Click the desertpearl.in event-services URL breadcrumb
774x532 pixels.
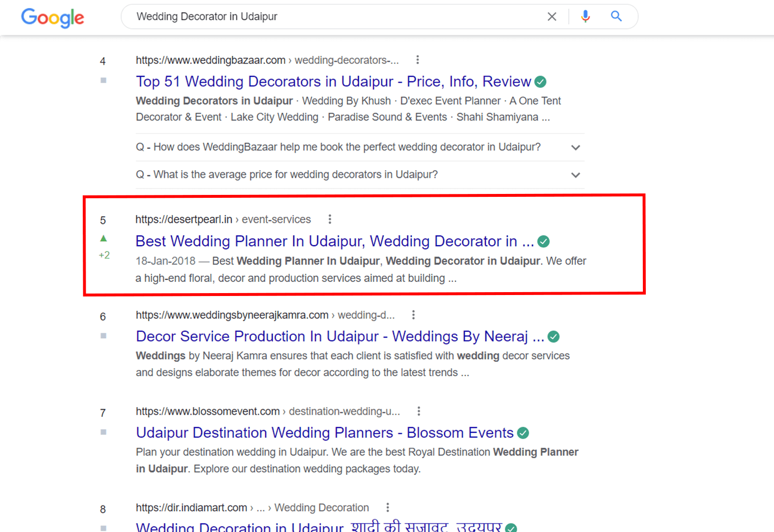(x=223, y=220)
